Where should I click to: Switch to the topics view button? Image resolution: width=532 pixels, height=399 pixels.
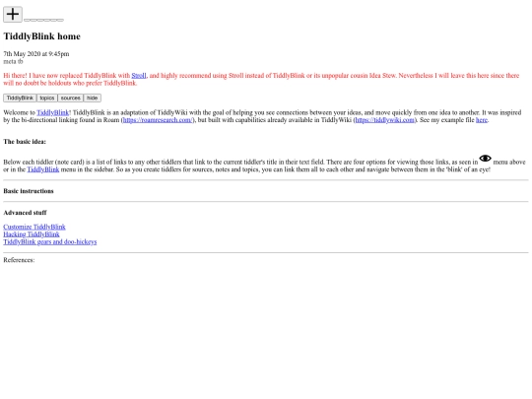[x=47, y=99]
